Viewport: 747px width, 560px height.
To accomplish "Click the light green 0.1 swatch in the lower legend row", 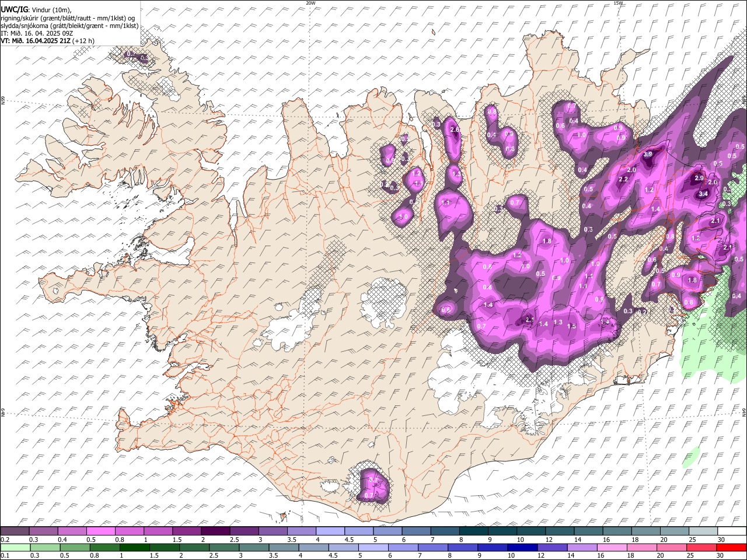I will [x=15, y=547].
